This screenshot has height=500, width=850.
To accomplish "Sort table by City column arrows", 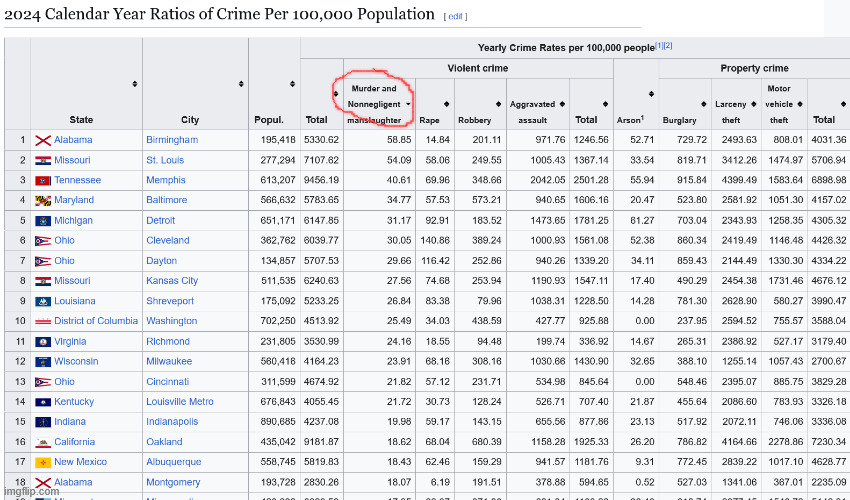I will 240,84.
